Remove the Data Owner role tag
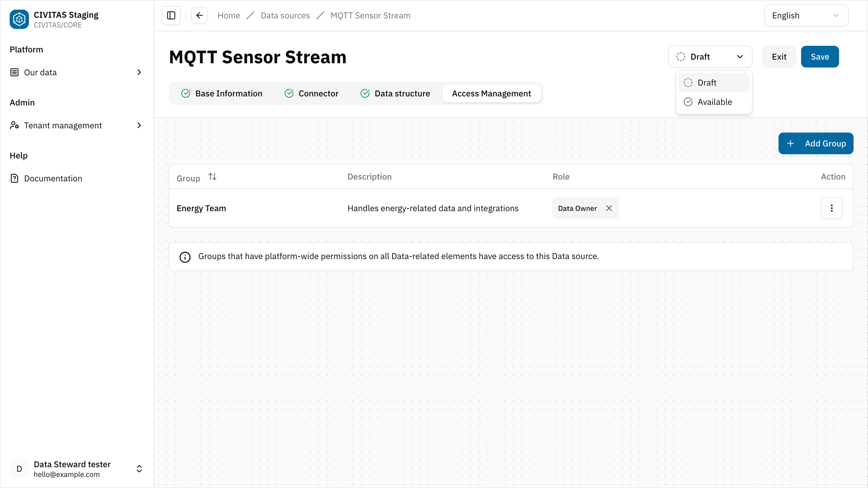Viewport: 868px width, 488px height. point(609,208)
